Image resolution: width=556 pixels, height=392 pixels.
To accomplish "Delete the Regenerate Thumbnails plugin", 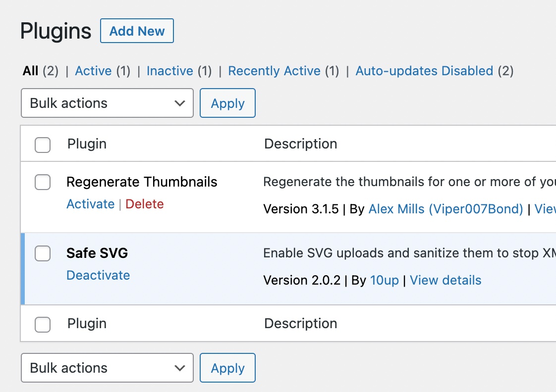I will tap(144, 204).
